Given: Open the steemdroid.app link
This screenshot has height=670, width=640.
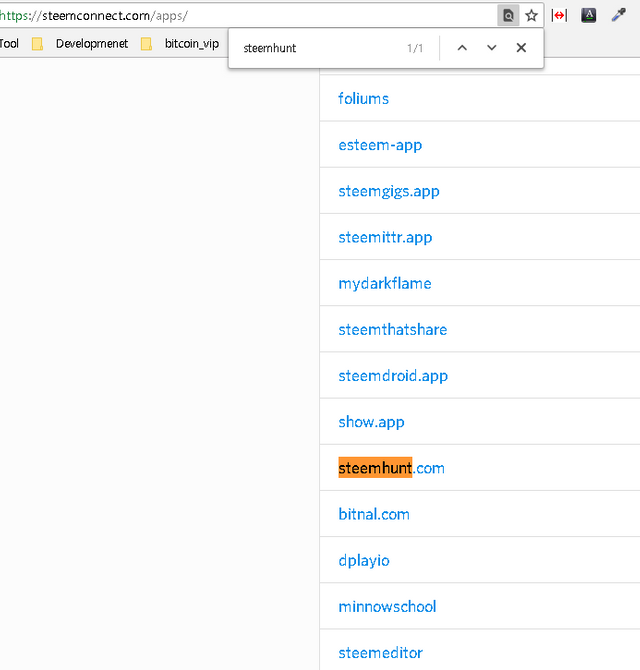Looking at the screenshot, I should coord(393,376).
